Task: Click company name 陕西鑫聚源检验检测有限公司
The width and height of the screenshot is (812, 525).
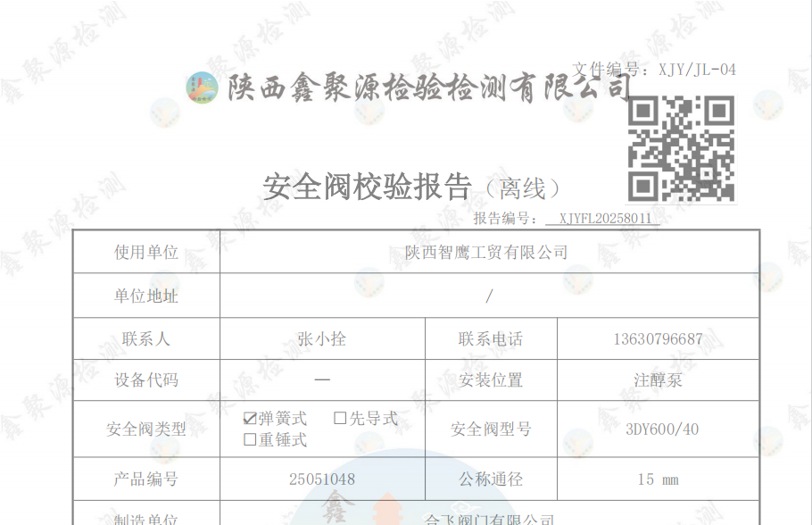Action: click(x=428, y=87)
